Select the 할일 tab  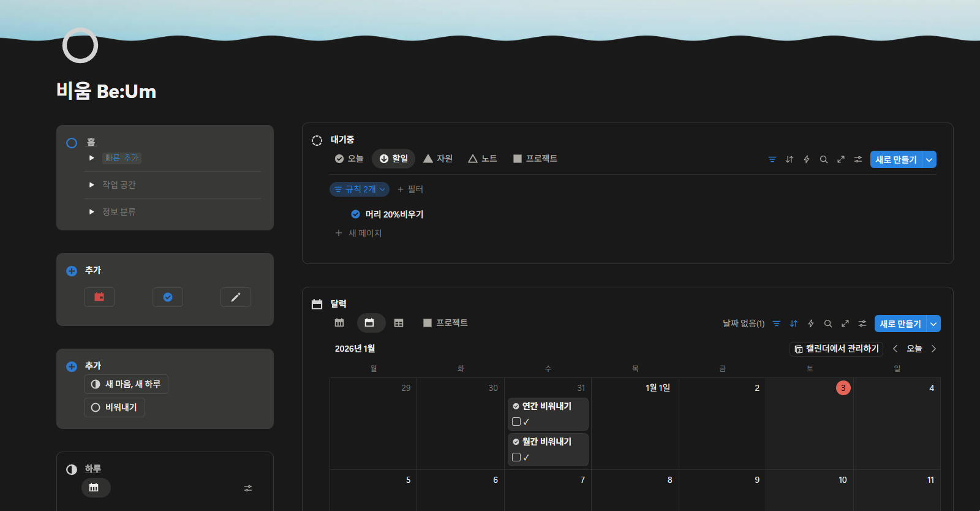tap(393, 159)
